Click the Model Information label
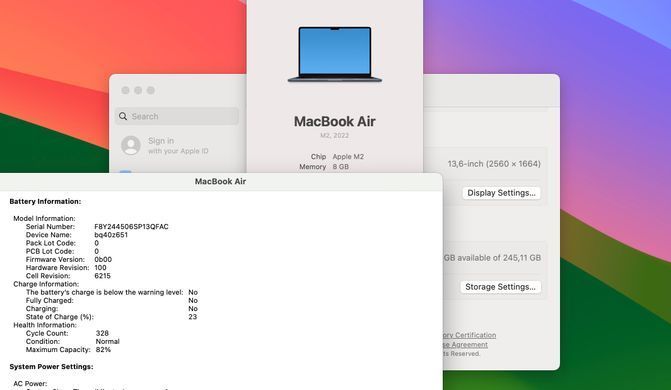This screenshot has height=390, width=671. pyautogui.click(x=44, y=218)
